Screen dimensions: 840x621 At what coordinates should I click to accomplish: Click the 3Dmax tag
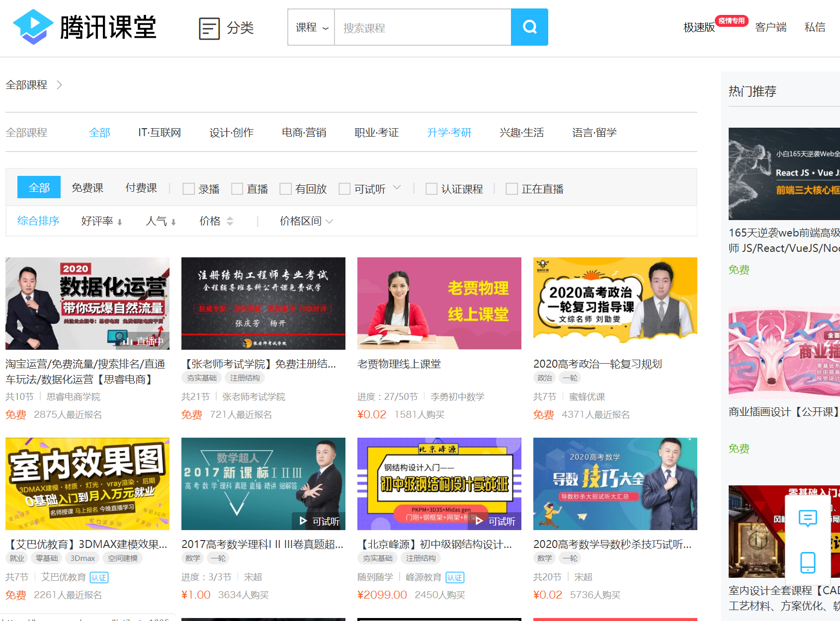pos(83,558)
